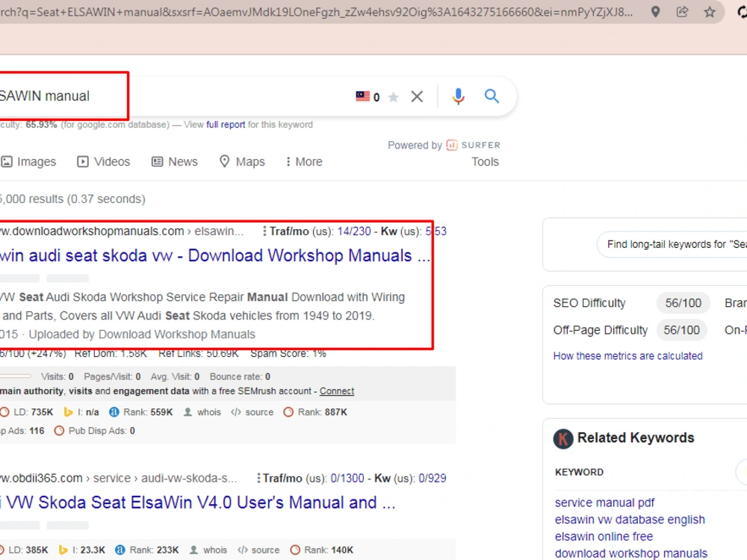Open related keyword service manual pdf
This screenshot has height=560, width=747.
point(604,503)
